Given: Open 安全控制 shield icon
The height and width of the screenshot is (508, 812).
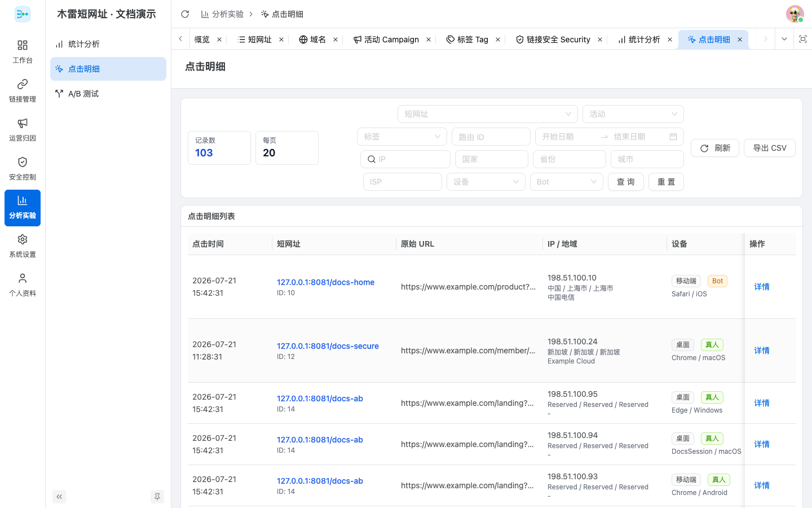Looking at the screenshot, I should pyautogui.click(x=23, y=168).
